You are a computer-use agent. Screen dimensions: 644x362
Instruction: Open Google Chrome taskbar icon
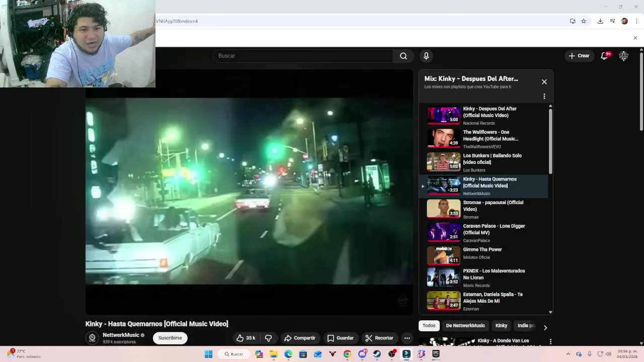347,354
